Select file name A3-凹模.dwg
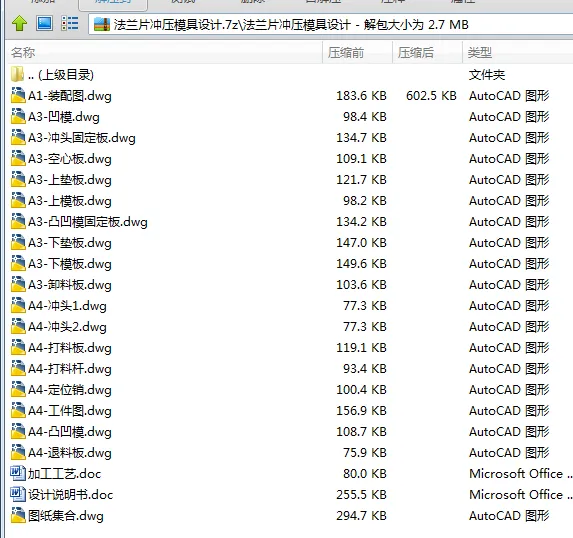Image resolution: width=573 pixels, height=538 pixels. [x=64, y=117]
